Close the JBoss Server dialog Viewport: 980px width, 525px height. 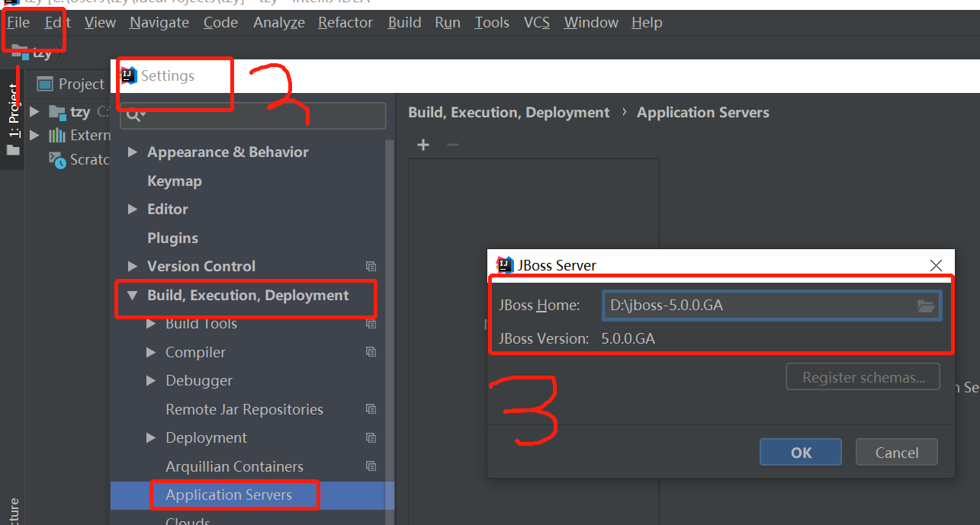click(x=937, y=265)
